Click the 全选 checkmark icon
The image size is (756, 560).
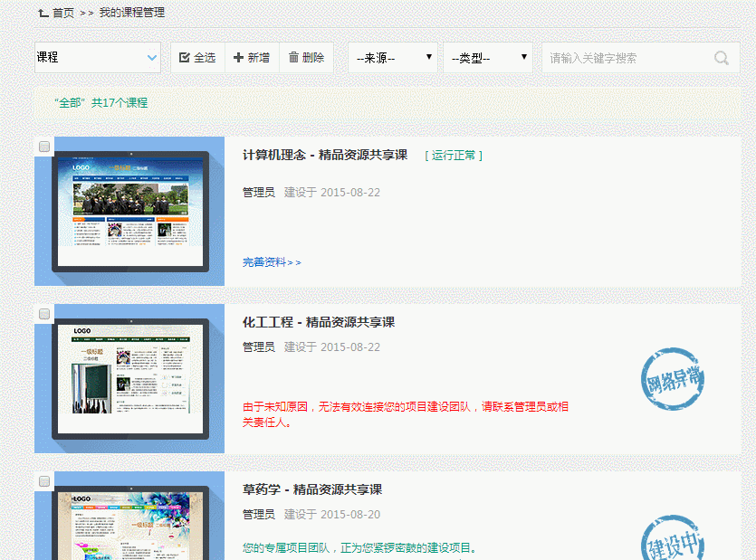185,58
